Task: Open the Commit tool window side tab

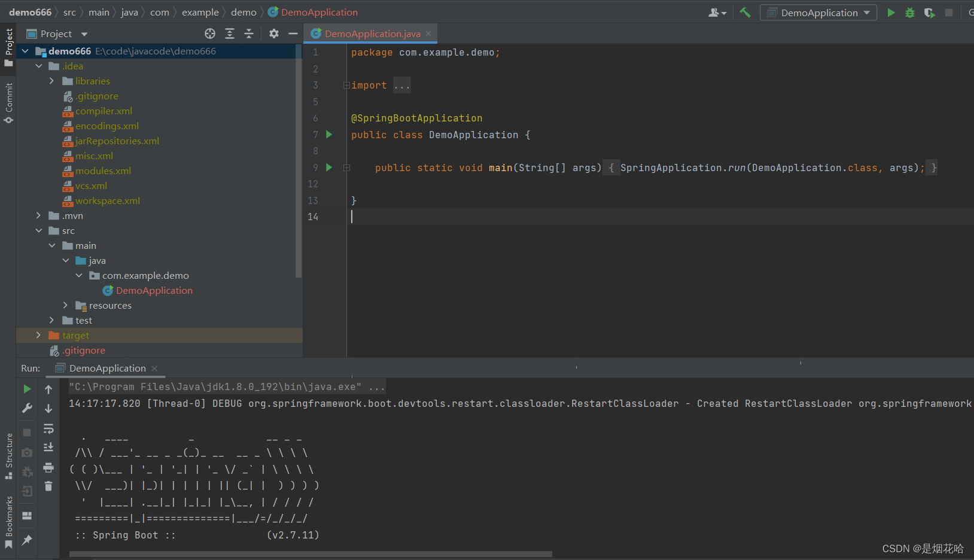Action: 8,103
